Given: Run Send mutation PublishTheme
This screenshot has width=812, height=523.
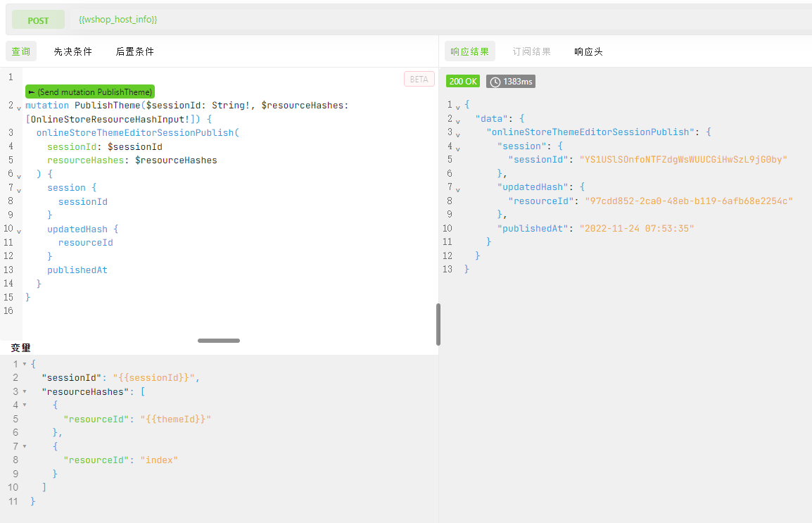Looking at the screenshot, I should [89, 92].
